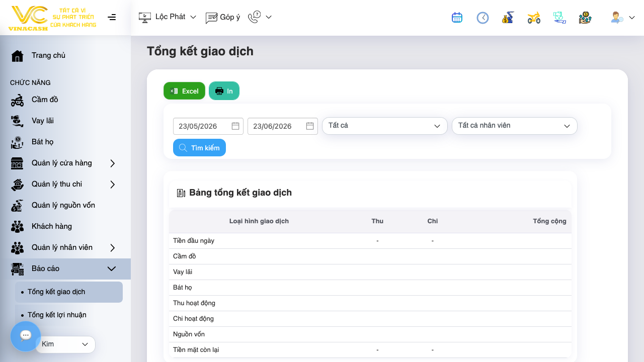This screenshot has width=644, height=362.
Task: Click the Góp ý feedback link
Action: click(x=230, y=17)
